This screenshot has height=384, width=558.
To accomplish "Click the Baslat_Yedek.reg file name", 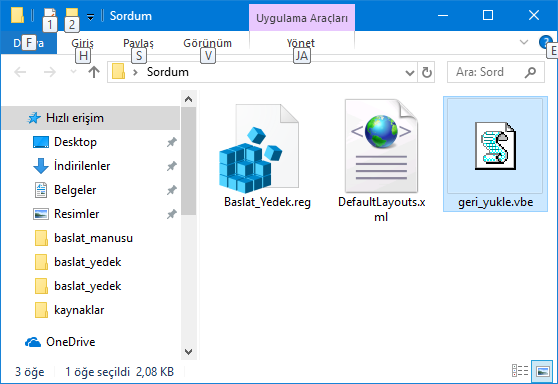I will coord(267,202).
